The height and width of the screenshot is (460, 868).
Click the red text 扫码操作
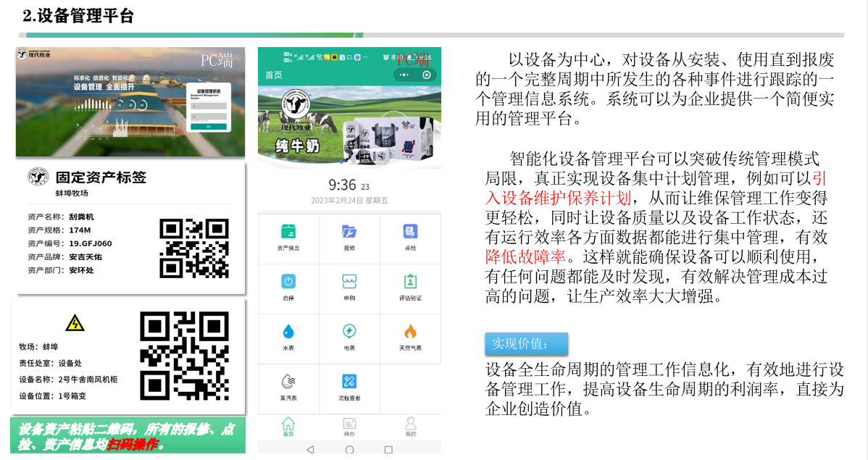click(x=133, y=444)
